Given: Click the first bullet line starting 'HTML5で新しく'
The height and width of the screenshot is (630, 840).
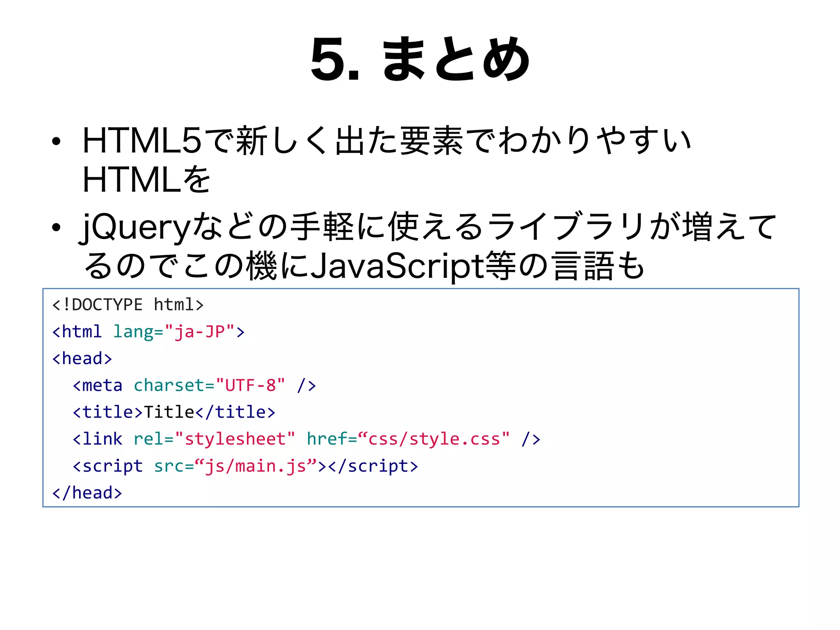Looking at the screenshot, I should click(x=387, y=141).
